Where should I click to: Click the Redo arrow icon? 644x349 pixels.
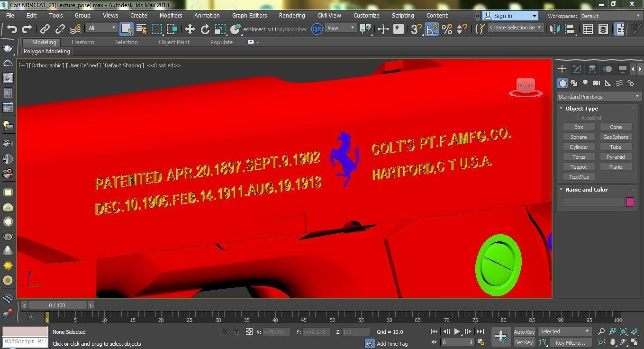click(x=27, y=29)
